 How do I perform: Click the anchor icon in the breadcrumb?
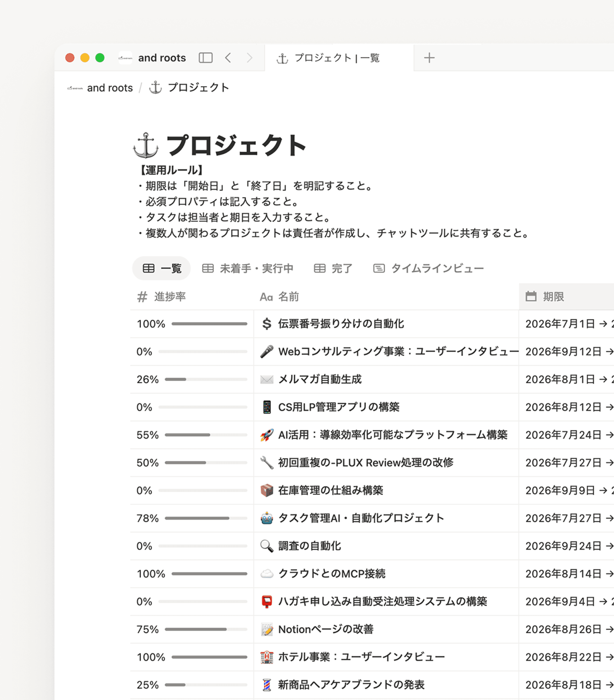coord(155,88)
